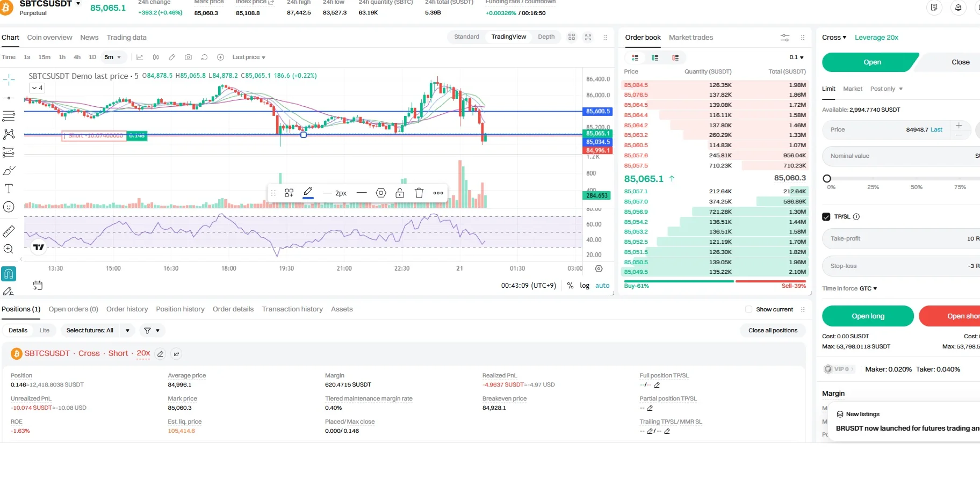The width and height of the screenshot is (980, 487).
Task: Toggle log scale on chart
Action: click(x=585, y=286)
